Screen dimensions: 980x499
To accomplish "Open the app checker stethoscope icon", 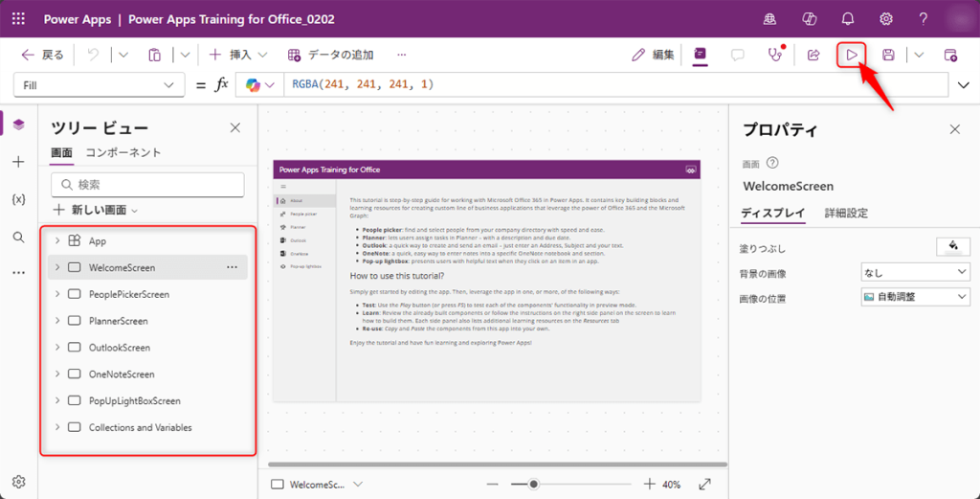I will point(775,55).
